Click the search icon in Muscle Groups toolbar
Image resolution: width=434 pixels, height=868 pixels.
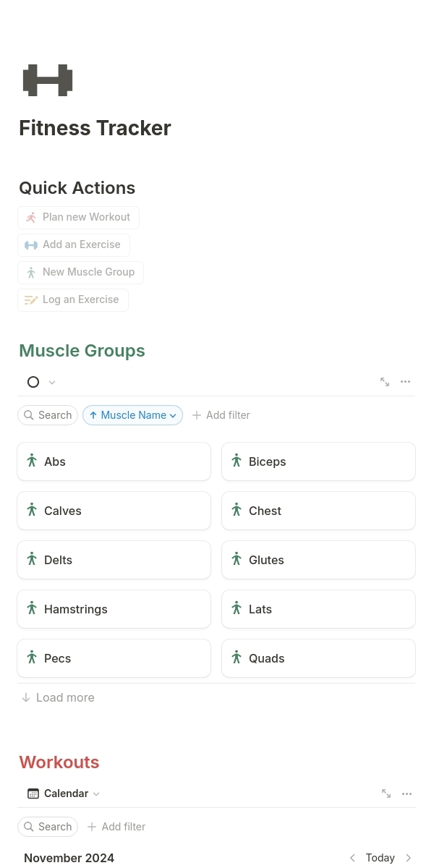[x=29, y=414]
